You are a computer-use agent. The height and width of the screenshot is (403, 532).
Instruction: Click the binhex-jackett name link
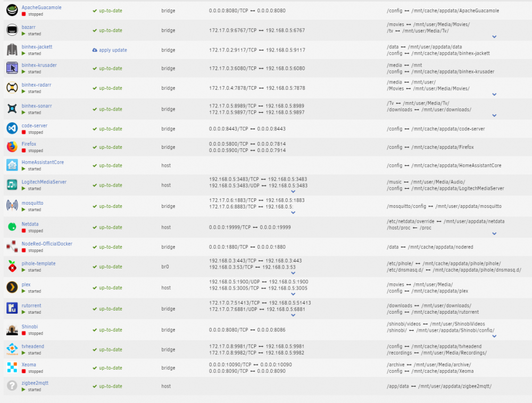pyautogui.click(x=37, y=47)
